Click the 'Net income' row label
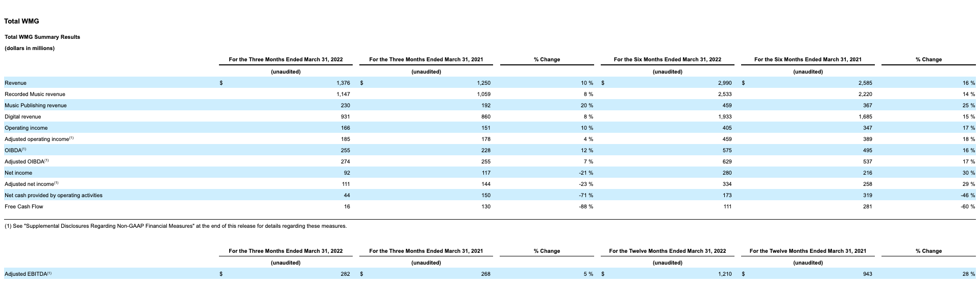The image size is (980, 285). (18, 173)
